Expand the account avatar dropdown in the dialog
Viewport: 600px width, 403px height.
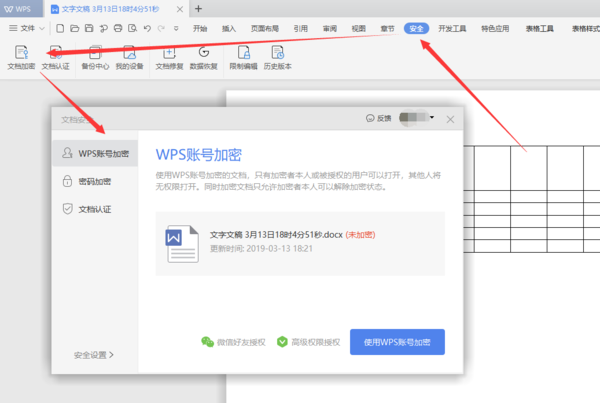432,117
